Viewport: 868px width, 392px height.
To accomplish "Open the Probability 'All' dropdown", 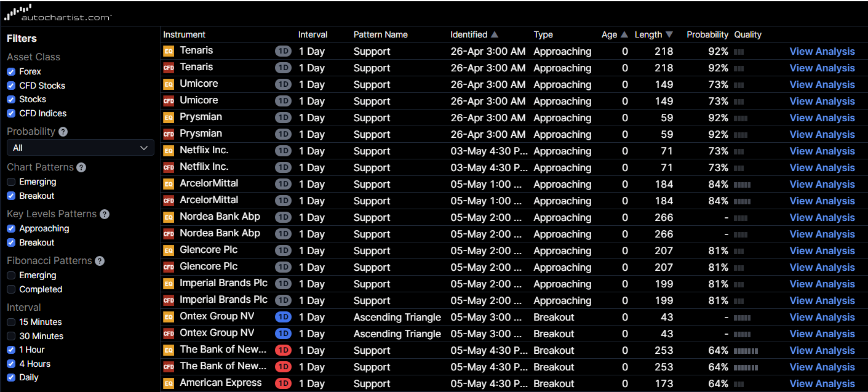I will [x=81, y=148].
